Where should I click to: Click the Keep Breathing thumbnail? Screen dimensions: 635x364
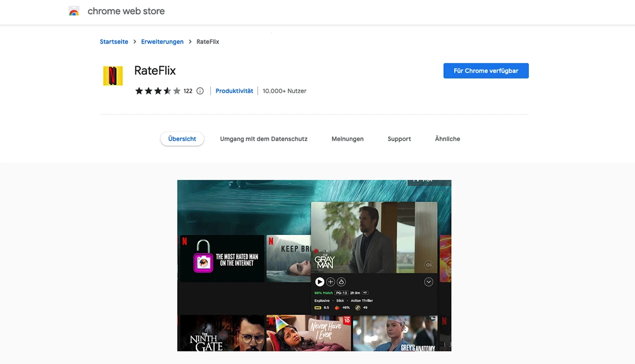click(x=289, y=258)
